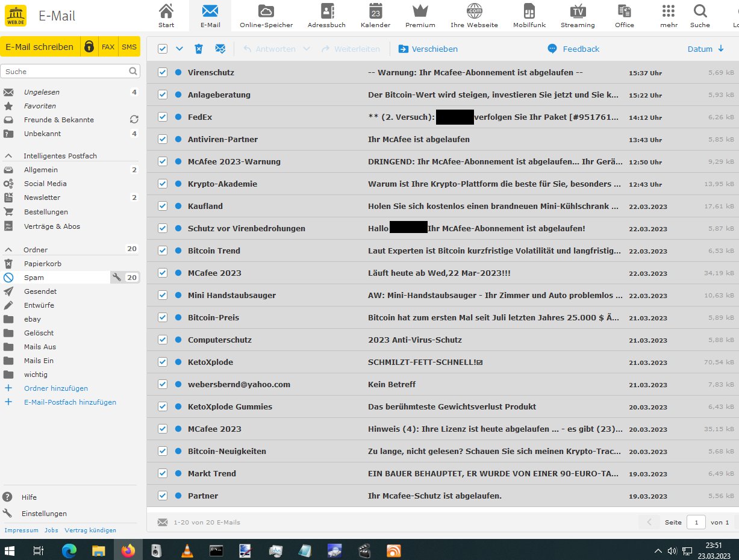Uncheck the Kaufland mail checkbox
The height and width of the screenshot is (560, 739).
(x=162, y=206)
